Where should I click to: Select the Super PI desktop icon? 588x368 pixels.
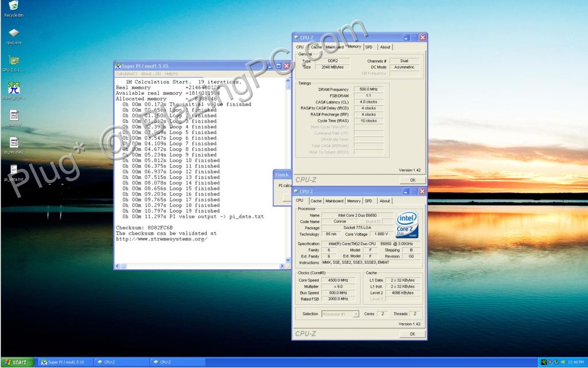pyautogui.click(x=14, y=88)
